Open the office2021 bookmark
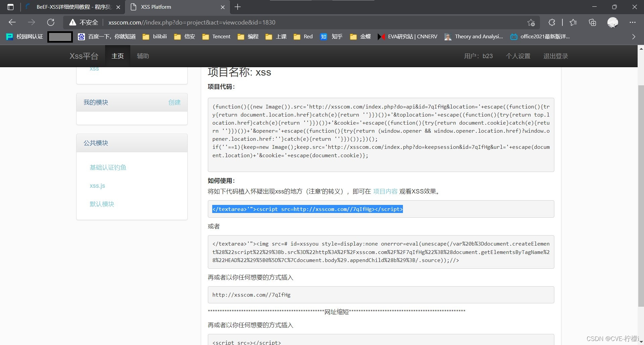 540,37
